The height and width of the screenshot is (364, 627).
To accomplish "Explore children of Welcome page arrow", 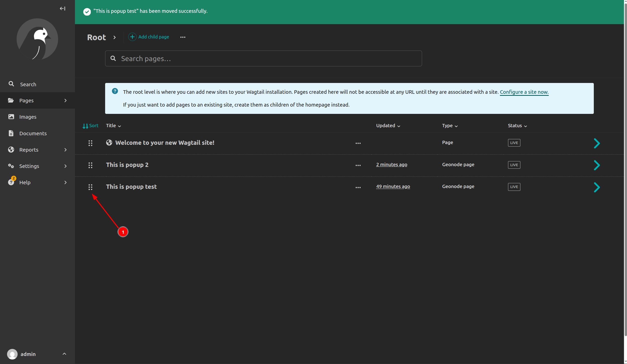I will point(597,143).
